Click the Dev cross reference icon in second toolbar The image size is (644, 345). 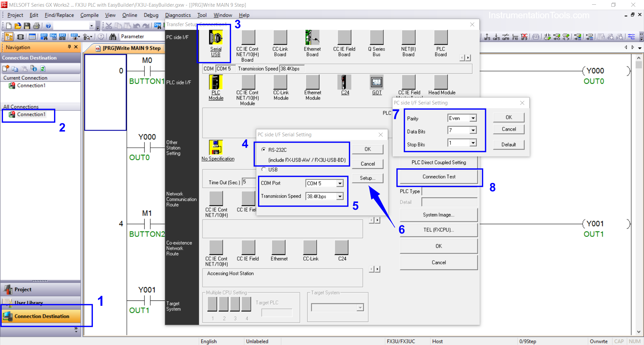[44, 37]
